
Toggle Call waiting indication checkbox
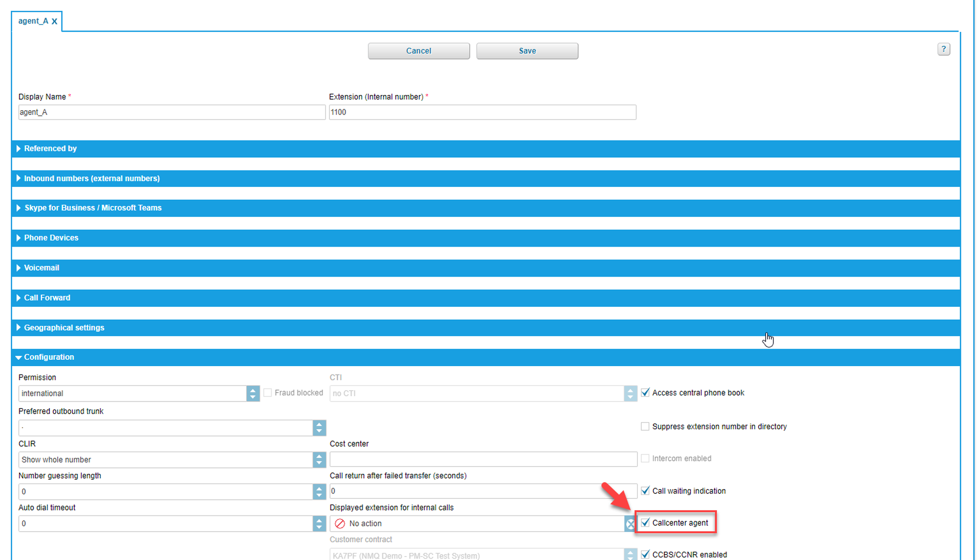click(645, 490)
